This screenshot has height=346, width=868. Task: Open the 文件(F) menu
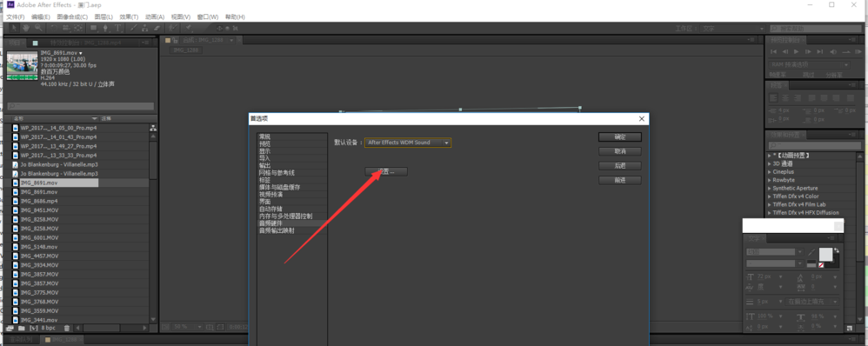[x=15, y=17]
